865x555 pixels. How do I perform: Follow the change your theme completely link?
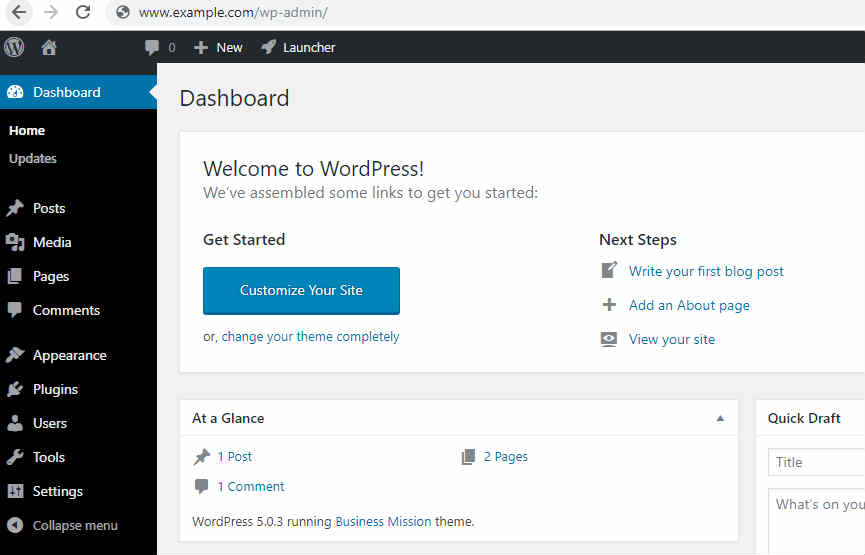310,337
